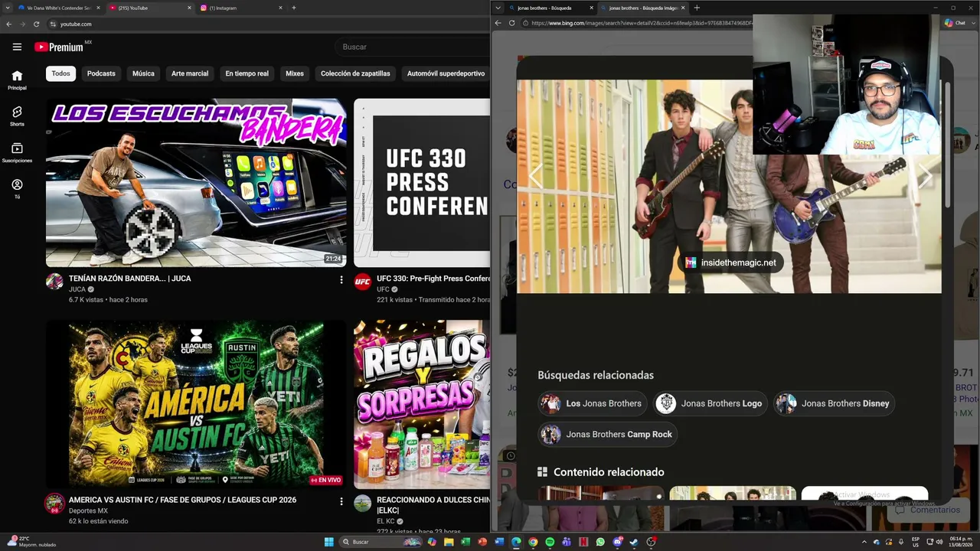Open a new tab in the Bing browser window
This screenshot has height=551, width=980.
click(697, 8)
